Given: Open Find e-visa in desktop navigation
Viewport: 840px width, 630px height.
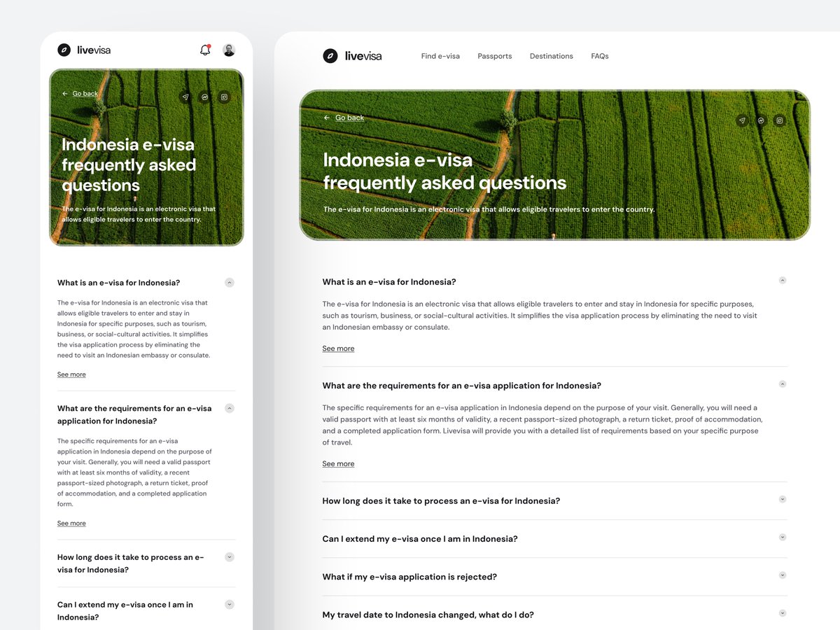Looking at the screenshot, I should (440, 56).
